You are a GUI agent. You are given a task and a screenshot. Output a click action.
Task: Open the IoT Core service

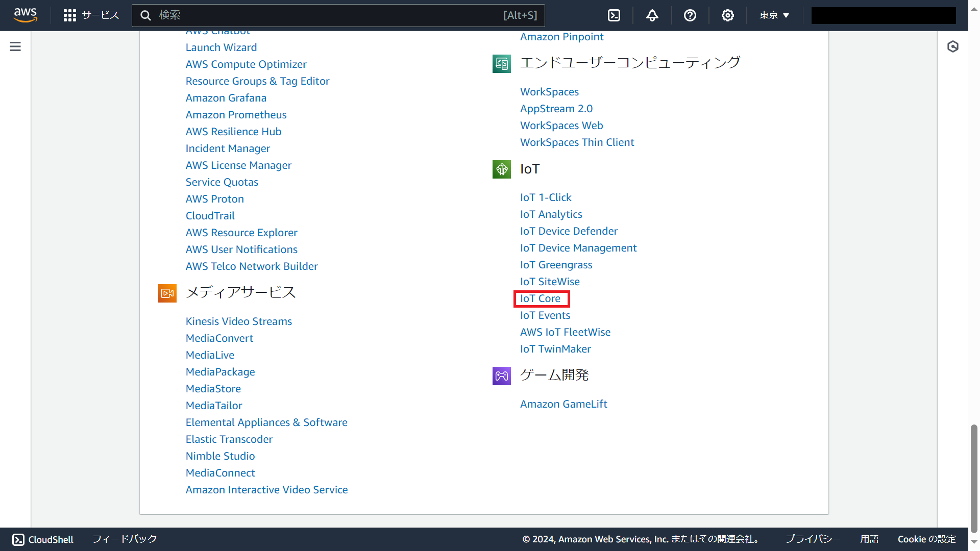point(541,298)
